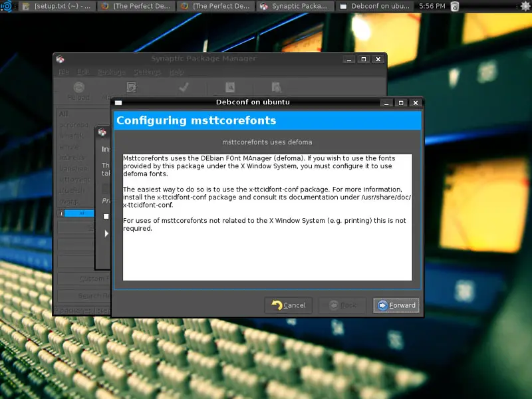Click the 'Configuring msttcorefonts' header banner
The width and height of the screenshot is (532, 399).
pyautogui.click(x=267, y=120)
